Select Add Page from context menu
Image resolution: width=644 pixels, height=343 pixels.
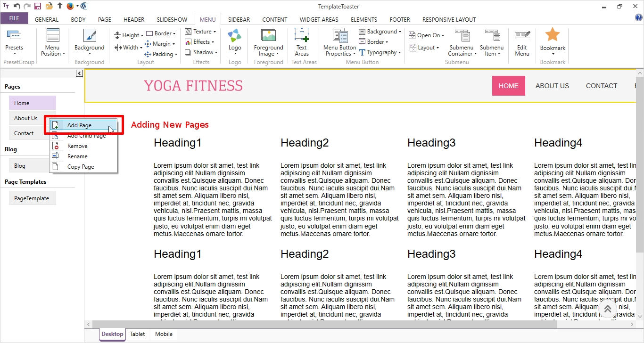pyautogui.click(x=79, y=125)
